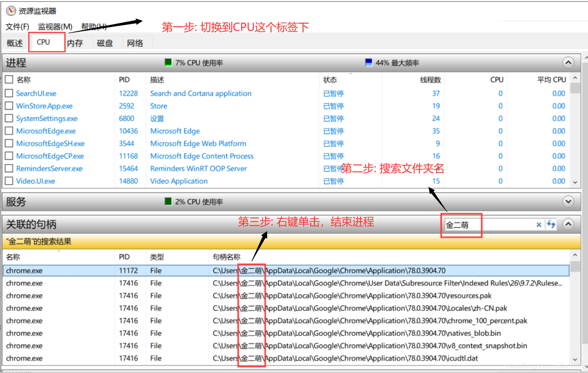588x373 pixels.
Task: Select the handle row containing Subresource Filter
Action: (x=286, y=283)
